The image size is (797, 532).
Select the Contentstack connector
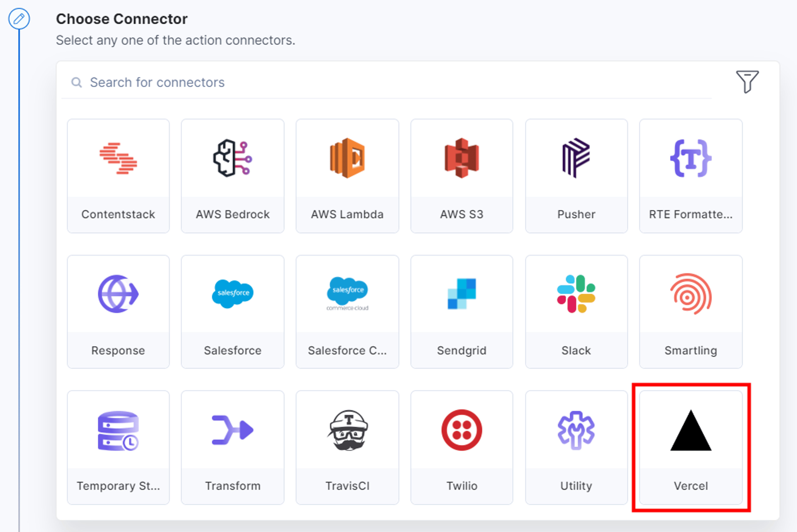coord(118,176)
